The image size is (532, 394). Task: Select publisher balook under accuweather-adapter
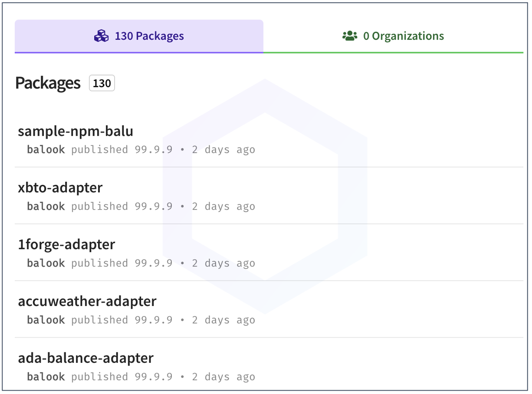tap(46, 320)
